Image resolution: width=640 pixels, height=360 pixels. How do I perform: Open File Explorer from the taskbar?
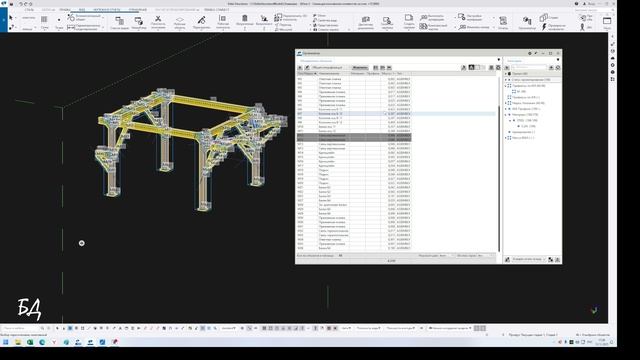point(18,342)
